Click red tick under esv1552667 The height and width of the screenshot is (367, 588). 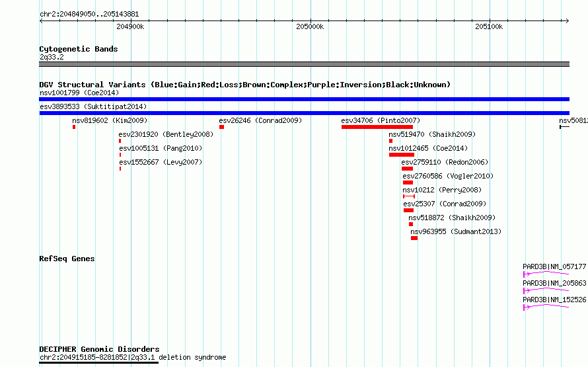point(120,169)
